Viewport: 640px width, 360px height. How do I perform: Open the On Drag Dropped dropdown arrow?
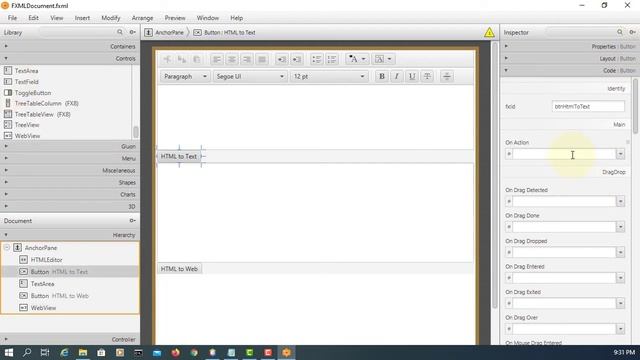620,252
